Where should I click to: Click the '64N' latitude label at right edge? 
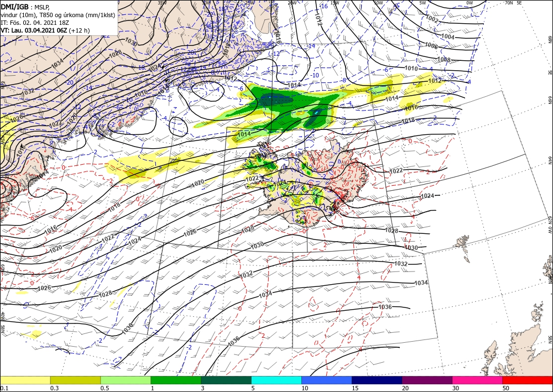pyautogui.click(x=550, y=161)
